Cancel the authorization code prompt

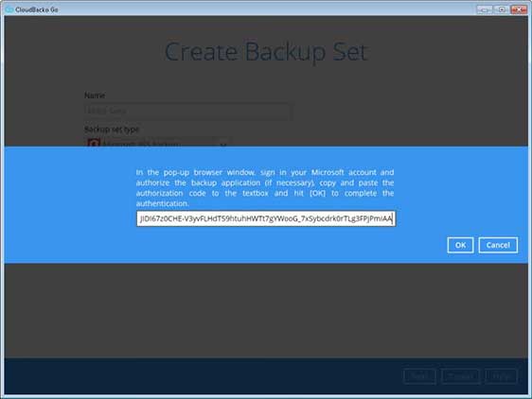pyautogui.click(x=498, y=245)
